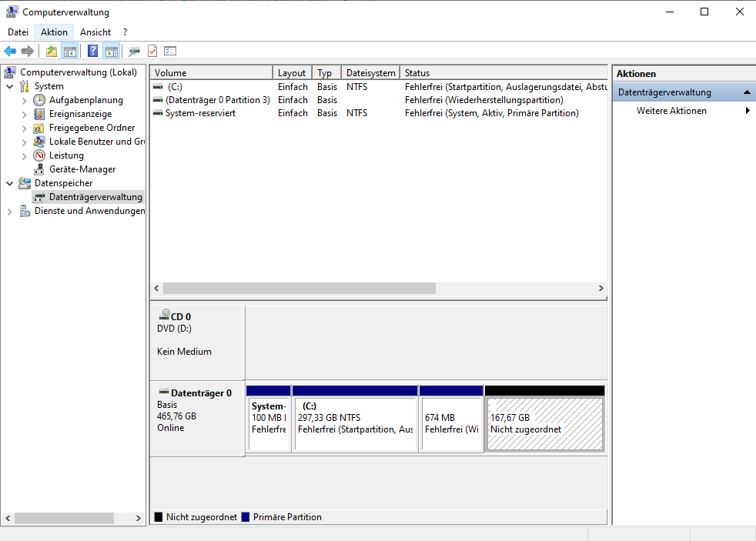Click the Back arrow toolbar icon
Screen dimensions: 756x541
pos(10,51)
